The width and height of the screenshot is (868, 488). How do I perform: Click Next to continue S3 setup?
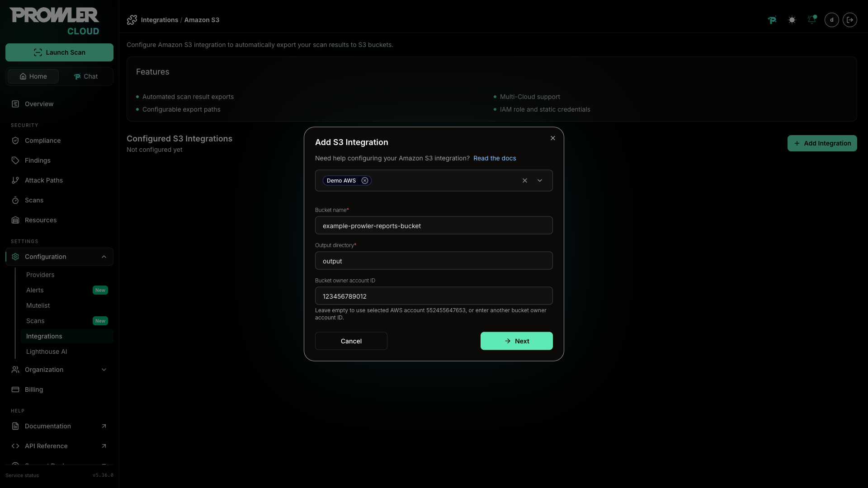(517, 341)
